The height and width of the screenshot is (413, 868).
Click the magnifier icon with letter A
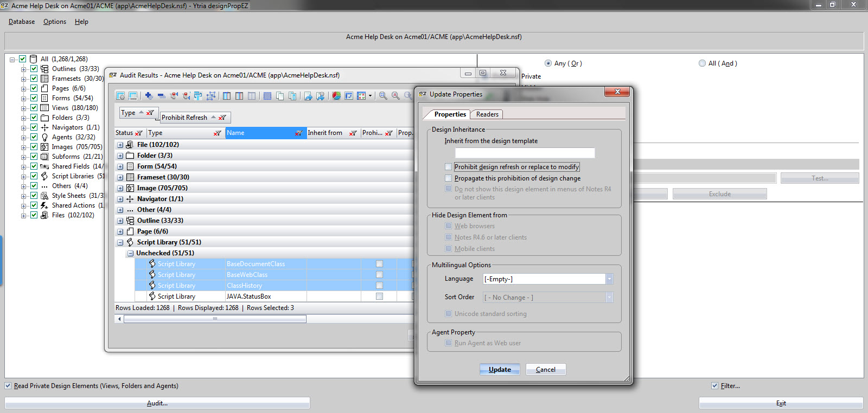click(395, 96)
